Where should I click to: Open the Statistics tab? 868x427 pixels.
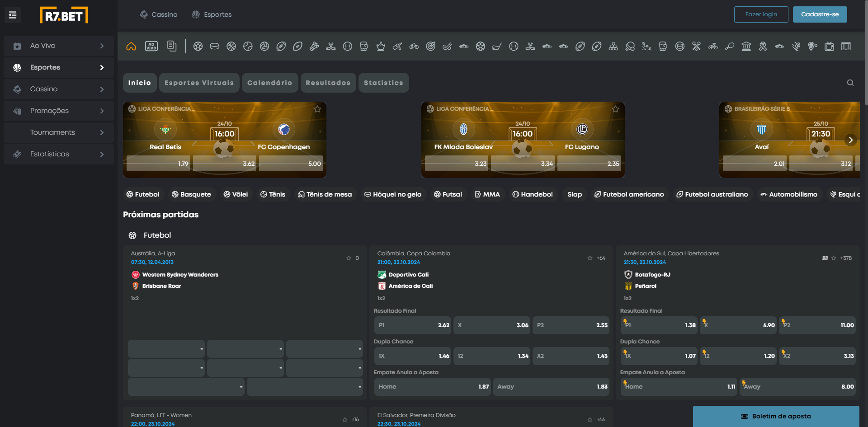384,83
